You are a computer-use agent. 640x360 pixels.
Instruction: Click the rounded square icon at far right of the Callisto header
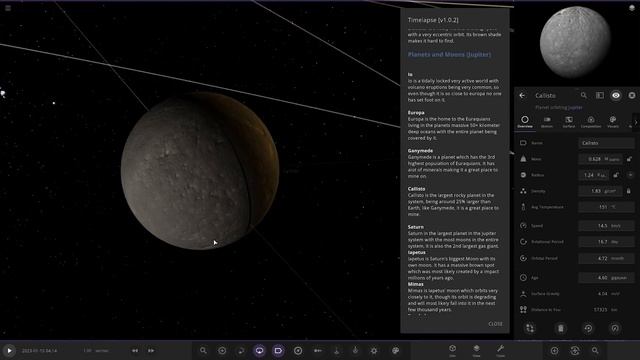(x=632, y=95)
